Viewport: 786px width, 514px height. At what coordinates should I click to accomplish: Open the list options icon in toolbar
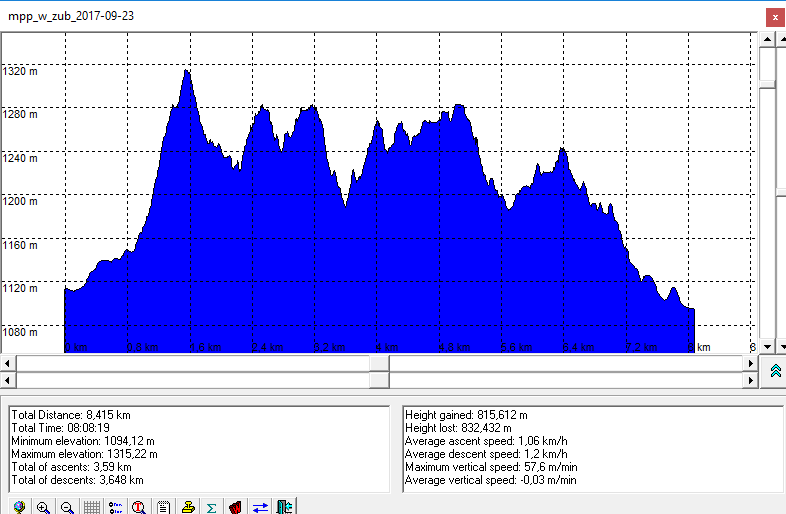pyautogui.click(x=115, y=506)
